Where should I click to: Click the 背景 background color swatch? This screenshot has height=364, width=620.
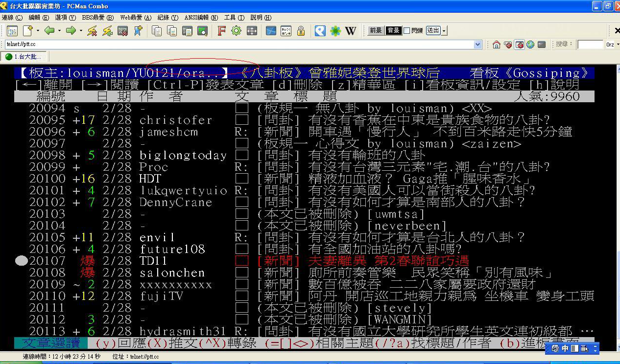pyautogui.click(x=393, y=31)
